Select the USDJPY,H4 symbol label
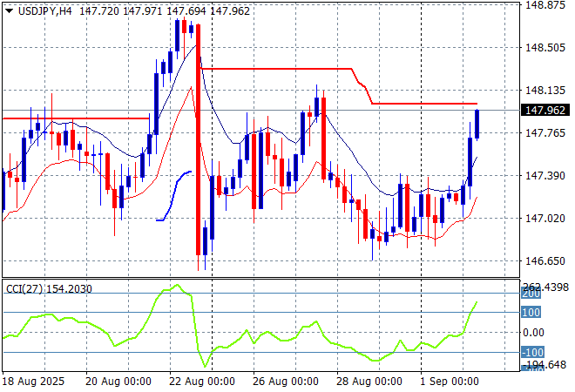Screen dimensions: 575x392 pyautogui.click(x=45, y=11)
